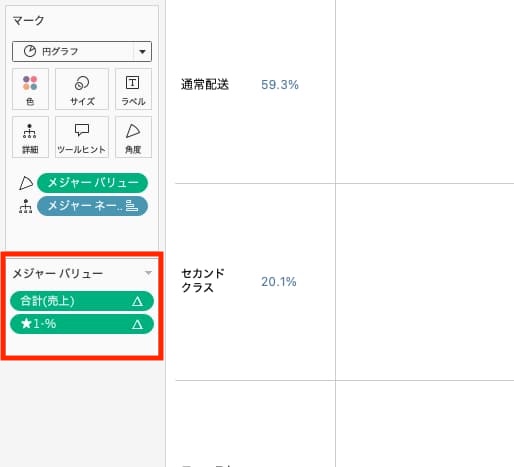Click delta icon on ★1-% pill
514x467 pixels.
pos(137,324)
